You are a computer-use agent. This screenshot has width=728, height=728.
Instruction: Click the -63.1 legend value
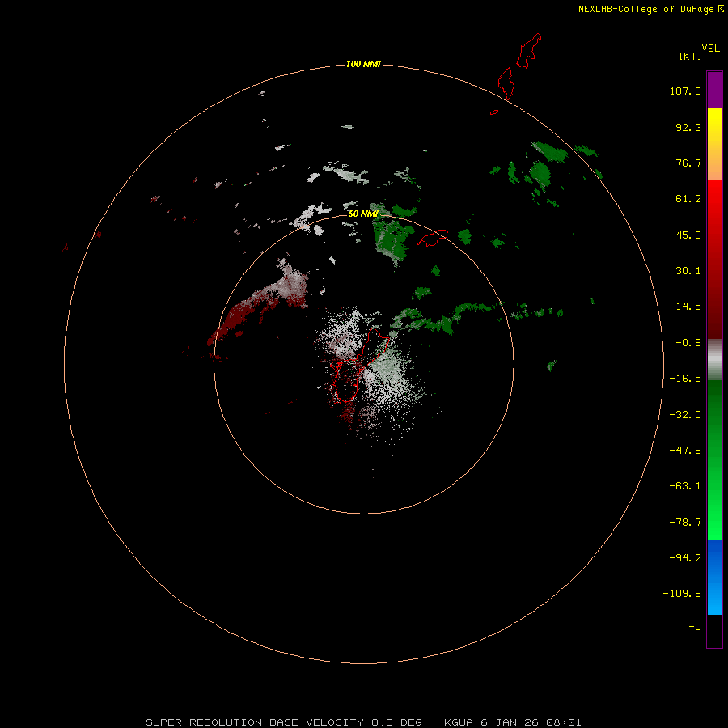685,486
